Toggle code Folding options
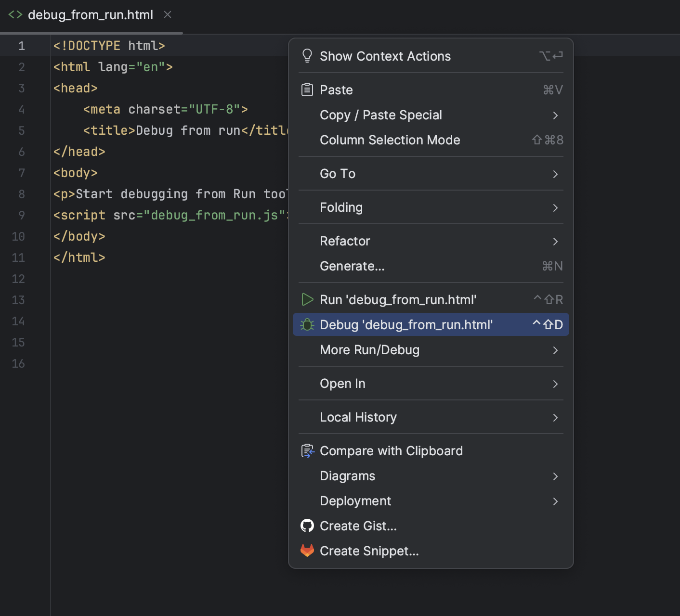The image size is (680, 616). 341,207
